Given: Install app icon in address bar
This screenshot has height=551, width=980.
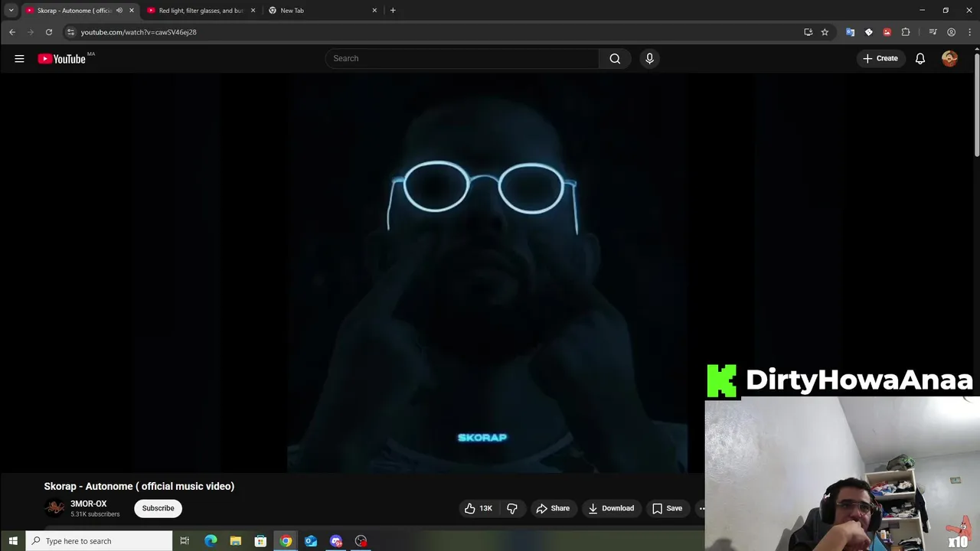Looking at the screenshot, I should point(808,32).
